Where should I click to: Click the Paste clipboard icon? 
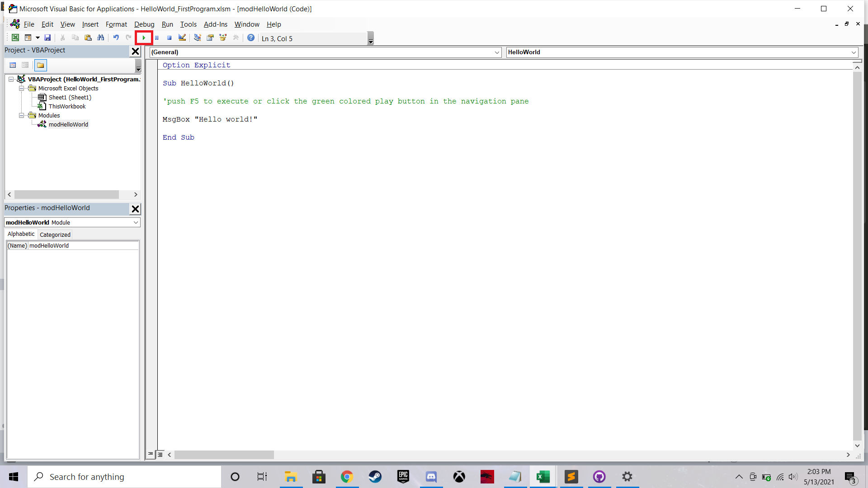click(88, 38)
